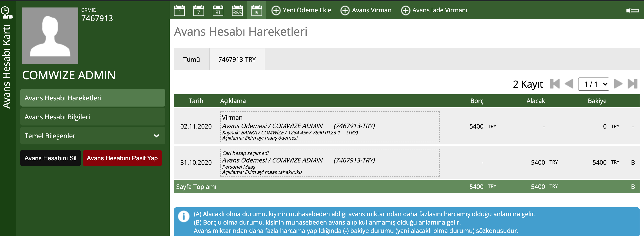Open Avans Hesabı Bilgileri menu item
The height and width of the screenshot is (236, 644).
coord(93,117)
